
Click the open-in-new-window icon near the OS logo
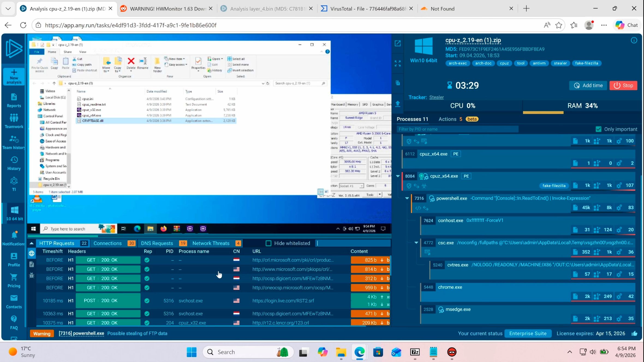(398, 43)
